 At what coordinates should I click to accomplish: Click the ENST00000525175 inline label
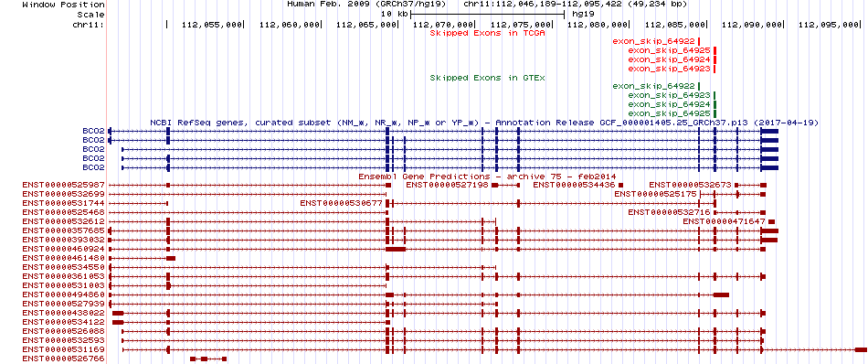pos(655,194)
